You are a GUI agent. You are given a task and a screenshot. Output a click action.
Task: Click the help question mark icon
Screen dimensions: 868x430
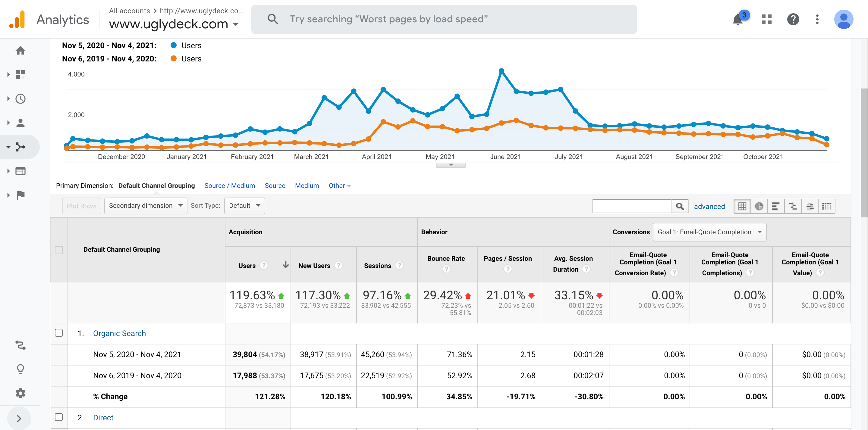pos(793,20)
